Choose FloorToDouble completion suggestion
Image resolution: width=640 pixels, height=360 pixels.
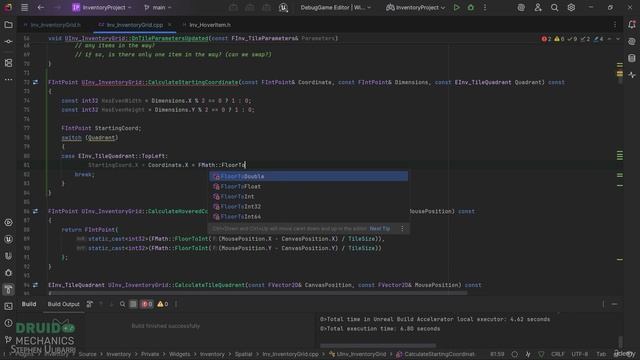pyautogui.click(x=309, y=176)
